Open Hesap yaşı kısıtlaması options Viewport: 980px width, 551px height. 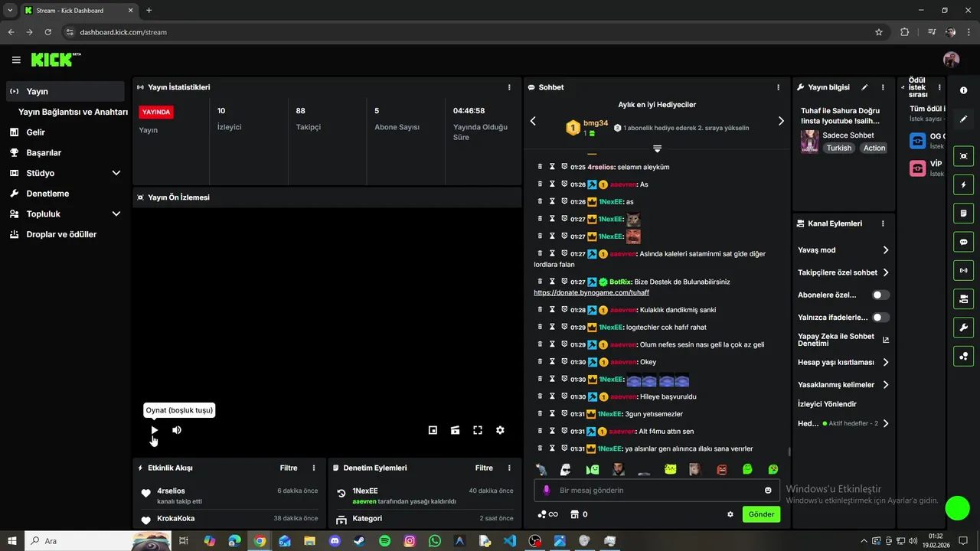844,362
